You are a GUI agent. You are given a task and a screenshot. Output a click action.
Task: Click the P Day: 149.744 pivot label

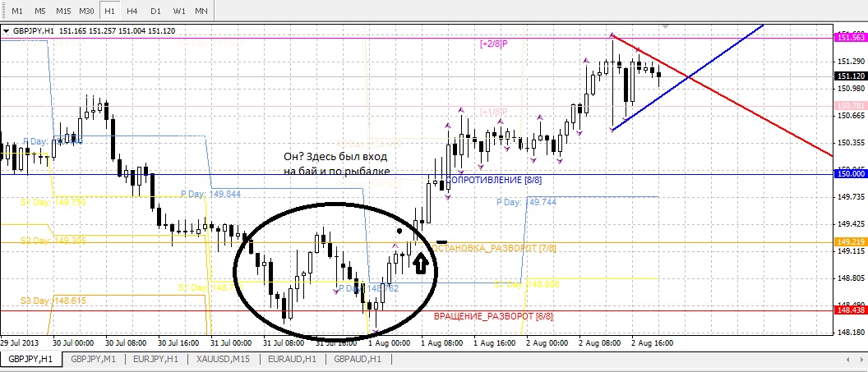coord(526,203)
